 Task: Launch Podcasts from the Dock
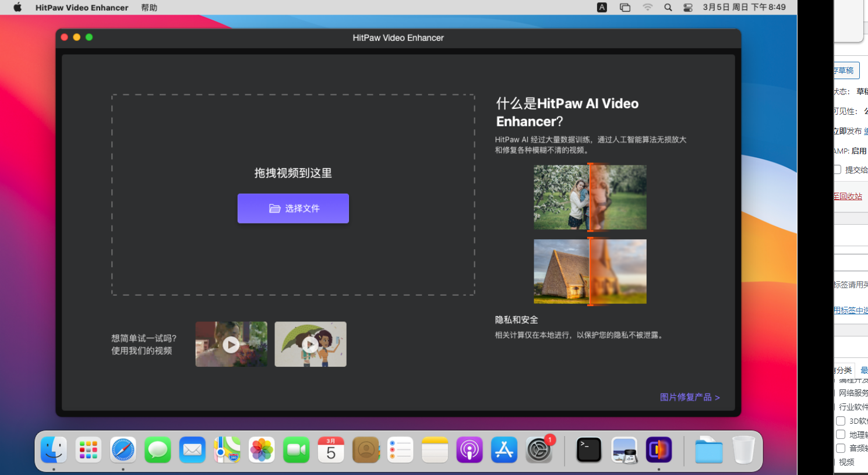[470, 450]
